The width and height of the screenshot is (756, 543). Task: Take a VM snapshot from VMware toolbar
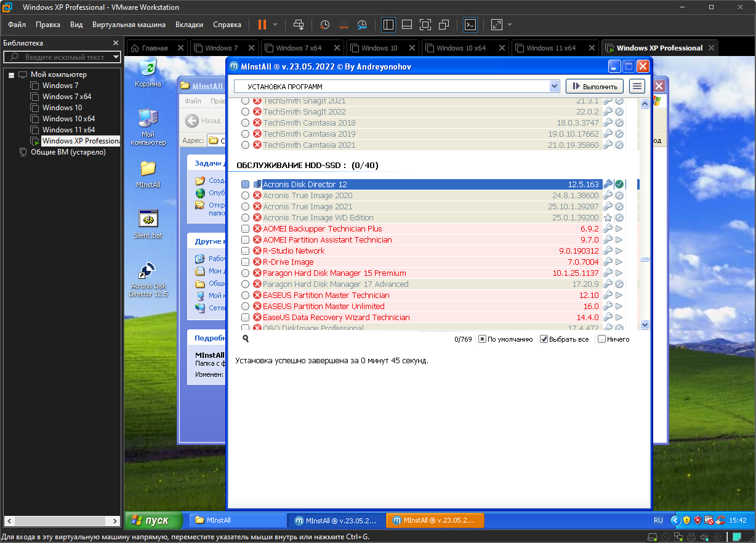[324, 25]
